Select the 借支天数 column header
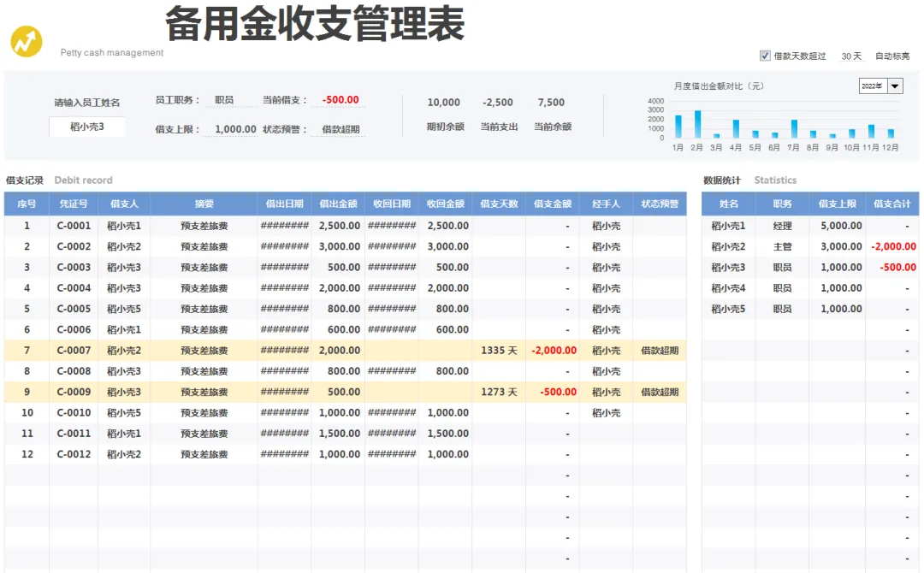 pos(499,204)
